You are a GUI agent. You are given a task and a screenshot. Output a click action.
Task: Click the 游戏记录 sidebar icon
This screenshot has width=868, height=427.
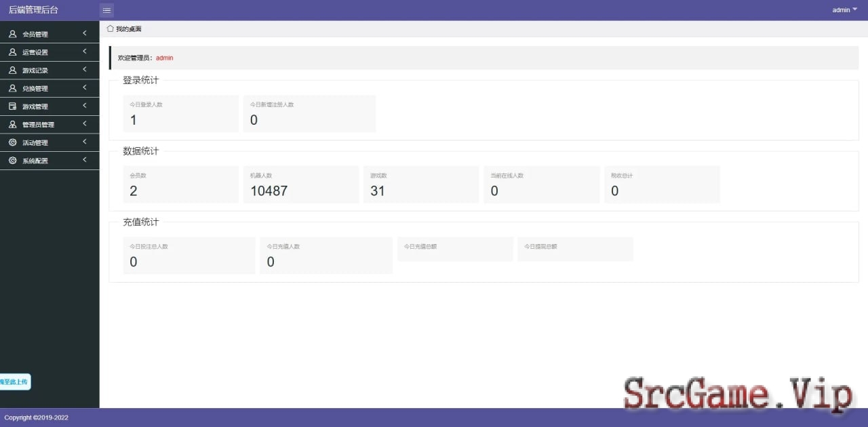click(x=12, y=70)
